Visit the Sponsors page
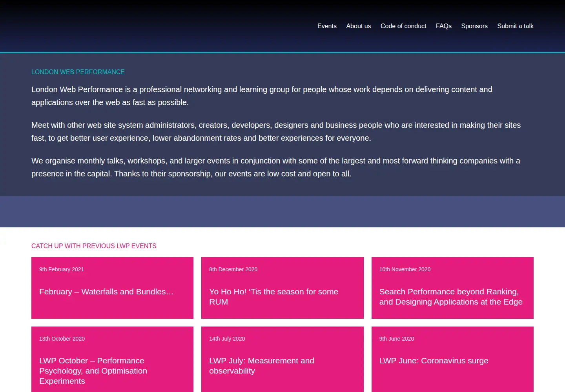This screenshot has width=565, height=392. (x=474, y=26)
